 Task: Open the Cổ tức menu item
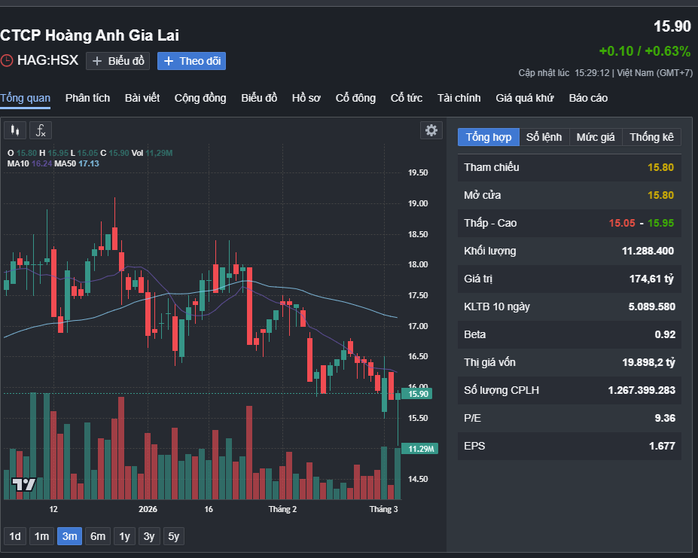(406, 98)
